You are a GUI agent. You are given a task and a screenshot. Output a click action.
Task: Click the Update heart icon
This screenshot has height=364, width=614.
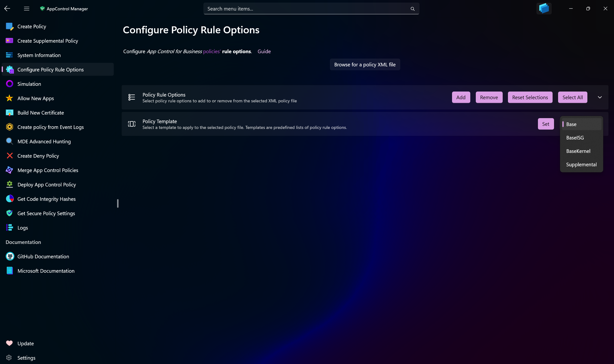tap(9, 343)
